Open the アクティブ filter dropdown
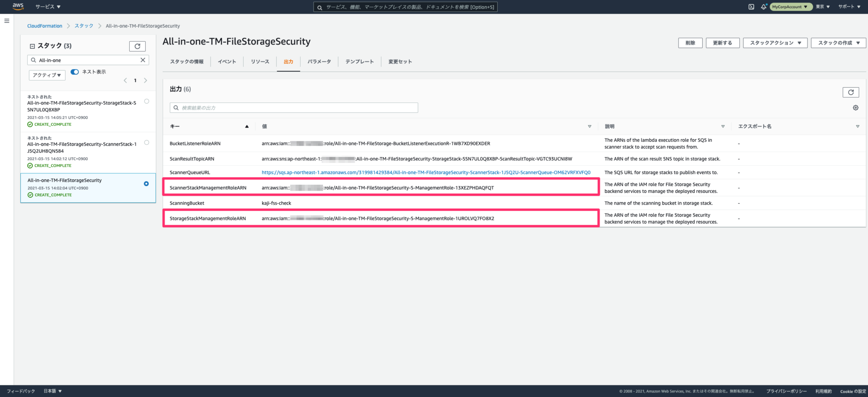 47,75
